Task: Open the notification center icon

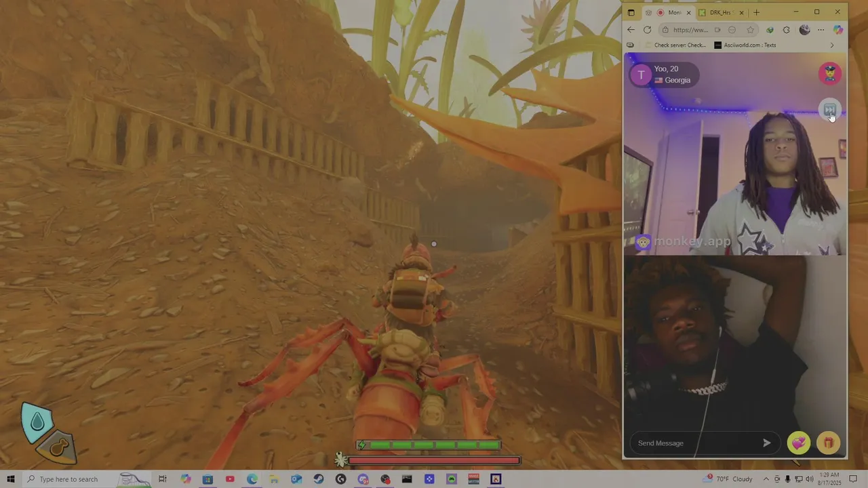Action: click(x=854, y=479)
